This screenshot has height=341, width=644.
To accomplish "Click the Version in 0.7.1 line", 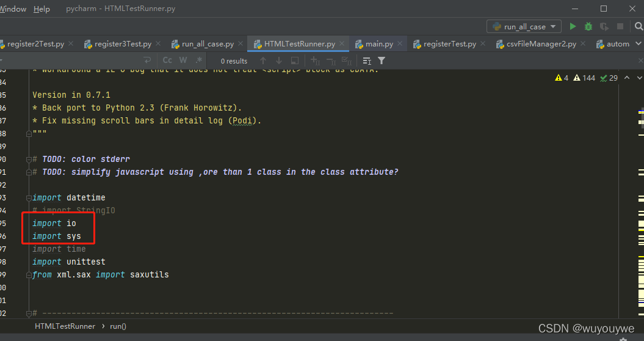I will (x=71, y=95).
